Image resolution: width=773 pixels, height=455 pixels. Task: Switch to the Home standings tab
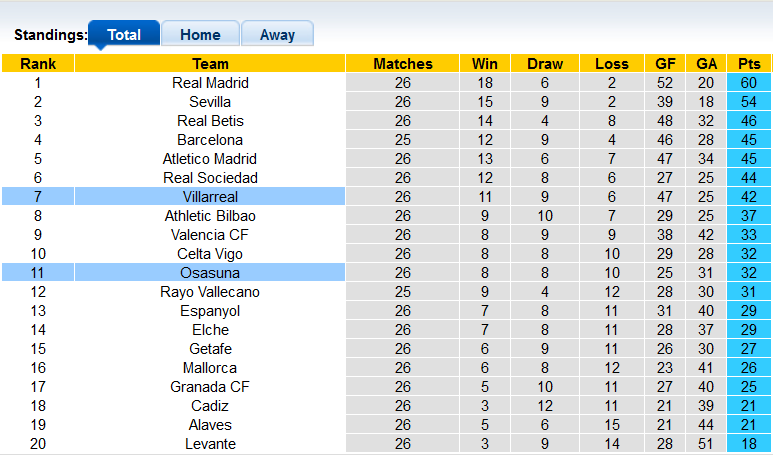tap(200, 34)
